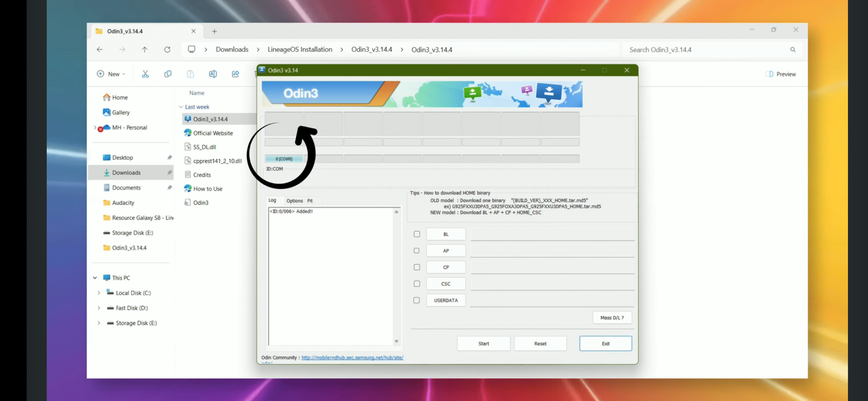Viewport: 868px width, 401px height.
Task: Expand Local Disk (C:) in sidebar
Action: pyautogui.click(x=99, y=293)
